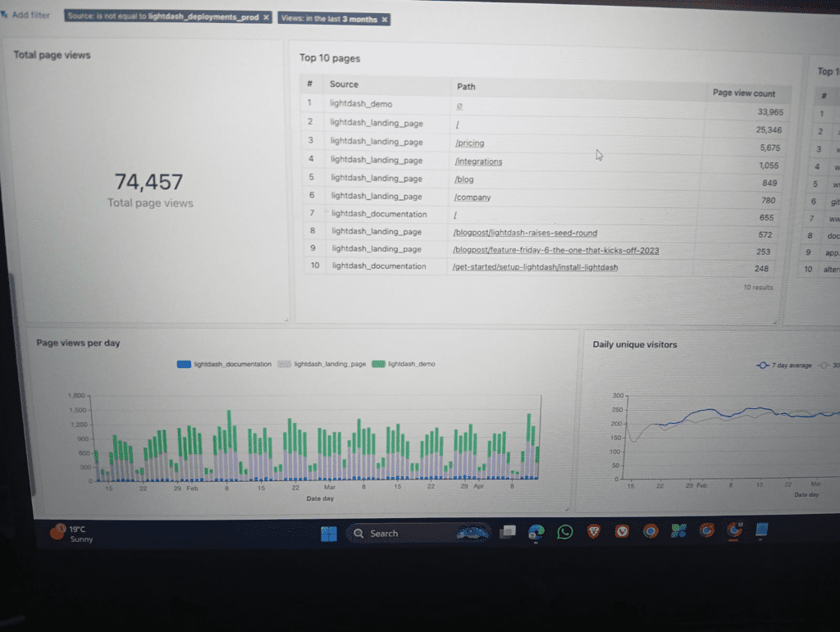
Task: Open the weather widget showing 19°C Sunny
Action: tap(72, 534)
